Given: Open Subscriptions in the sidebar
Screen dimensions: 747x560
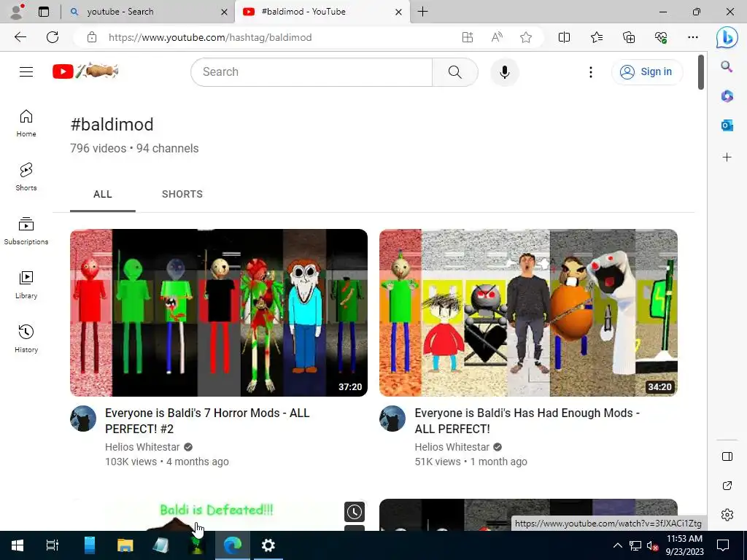Looking at the screenshot, I should 26,231.
